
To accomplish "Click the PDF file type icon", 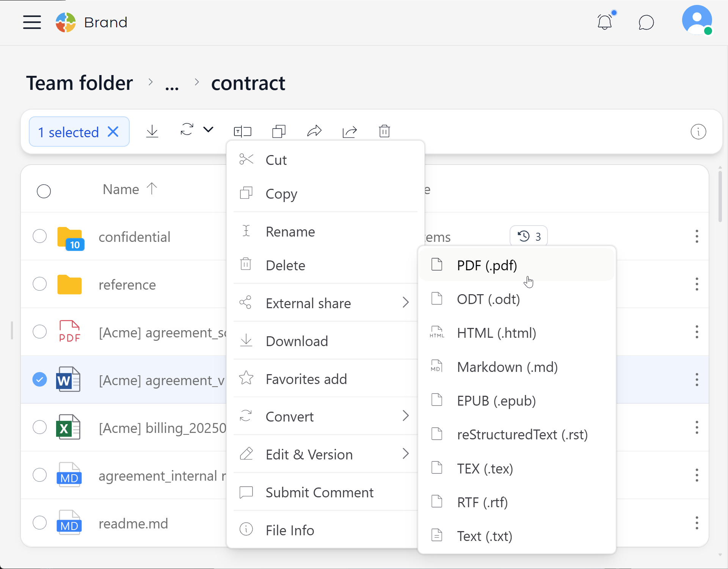I will (70, 331).
